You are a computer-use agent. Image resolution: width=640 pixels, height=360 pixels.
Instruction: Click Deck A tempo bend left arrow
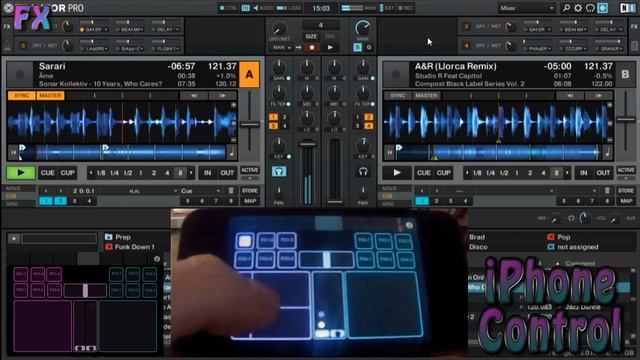tap(194, 96)
